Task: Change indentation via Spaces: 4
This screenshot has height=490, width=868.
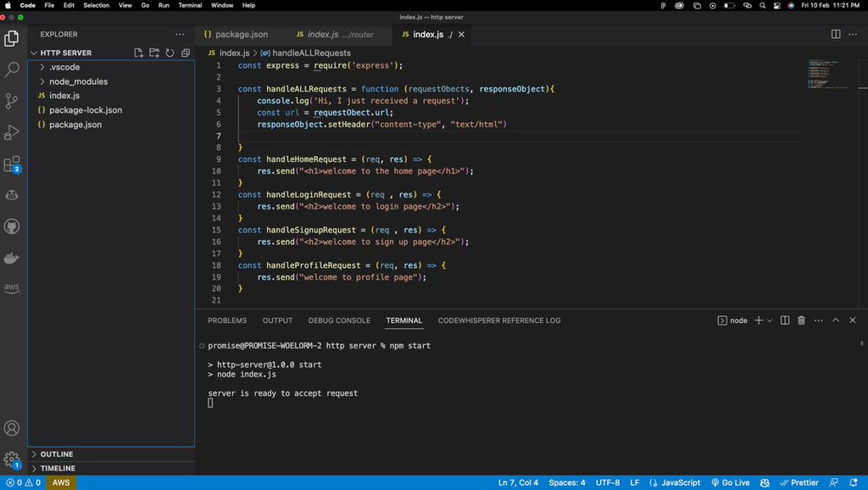Action: [x=567, y=483]
